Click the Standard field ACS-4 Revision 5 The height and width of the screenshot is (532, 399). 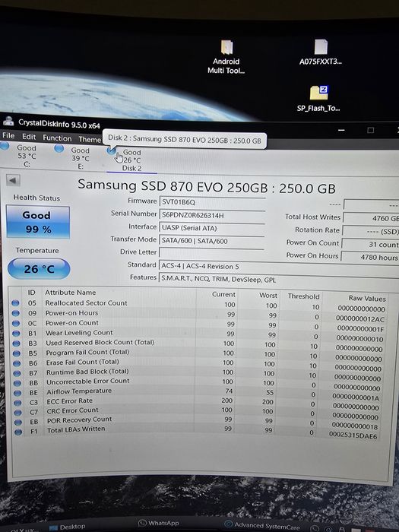tap(278, 267)
